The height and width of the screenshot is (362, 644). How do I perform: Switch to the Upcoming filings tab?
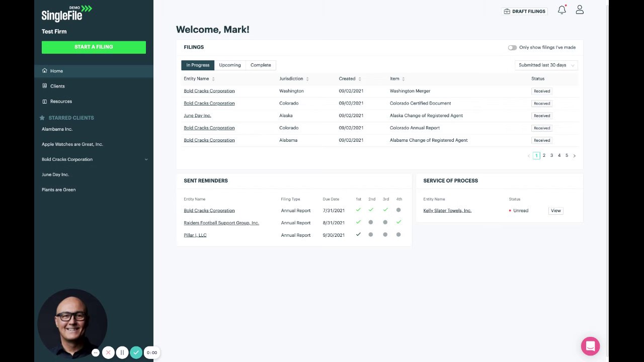coord(230,65)
